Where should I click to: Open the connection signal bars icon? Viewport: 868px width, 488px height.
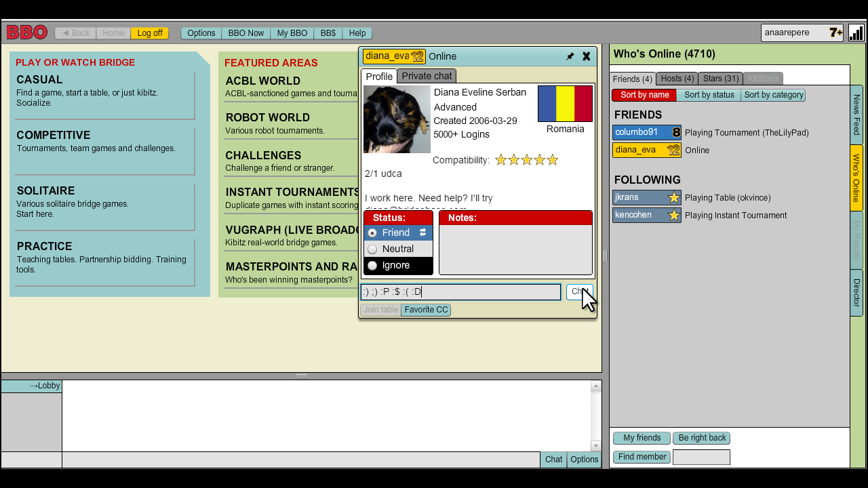click(x=856, y=33)
